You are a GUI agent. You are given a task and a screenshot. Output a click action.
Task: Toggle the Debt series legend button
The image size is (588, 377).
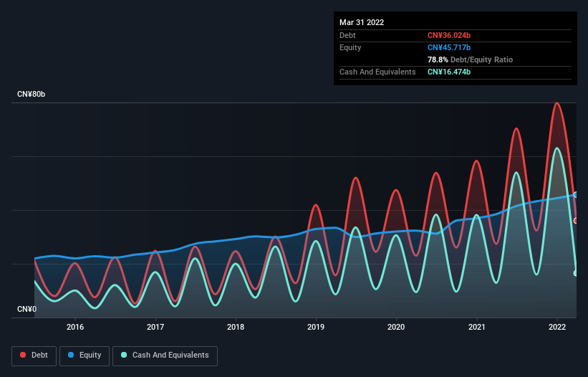click(34, 355)
